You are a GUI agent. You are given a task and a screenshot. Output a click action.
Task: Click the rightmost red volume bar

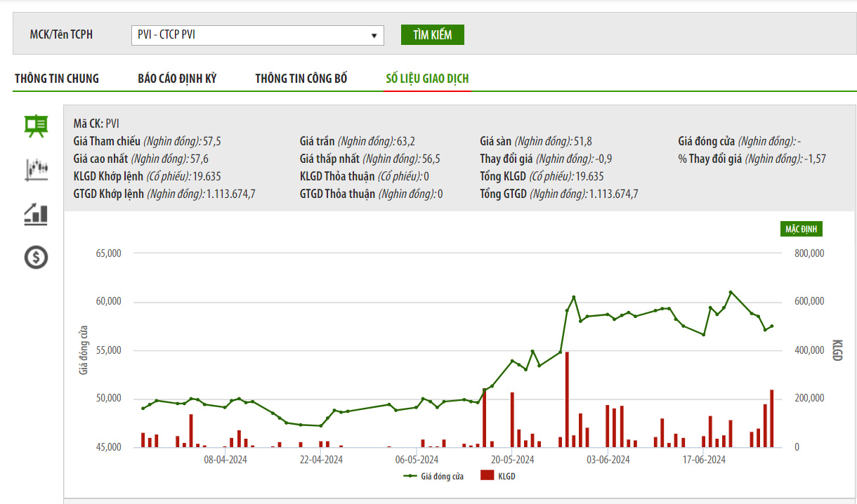(772, 418)
